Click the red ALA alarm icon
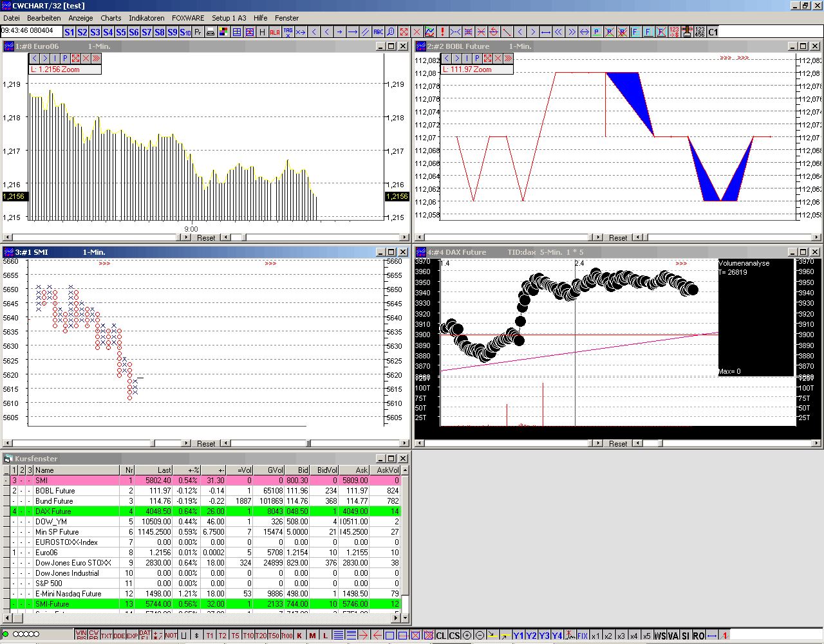Screen dimensions: 824x644 coord(275,32)
